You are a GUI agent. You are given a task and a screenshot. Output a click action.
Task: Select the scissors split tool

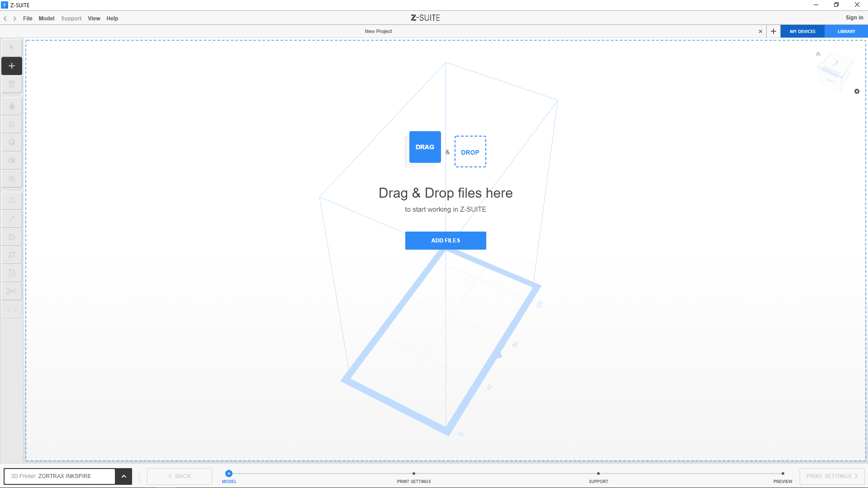[12, 291]
